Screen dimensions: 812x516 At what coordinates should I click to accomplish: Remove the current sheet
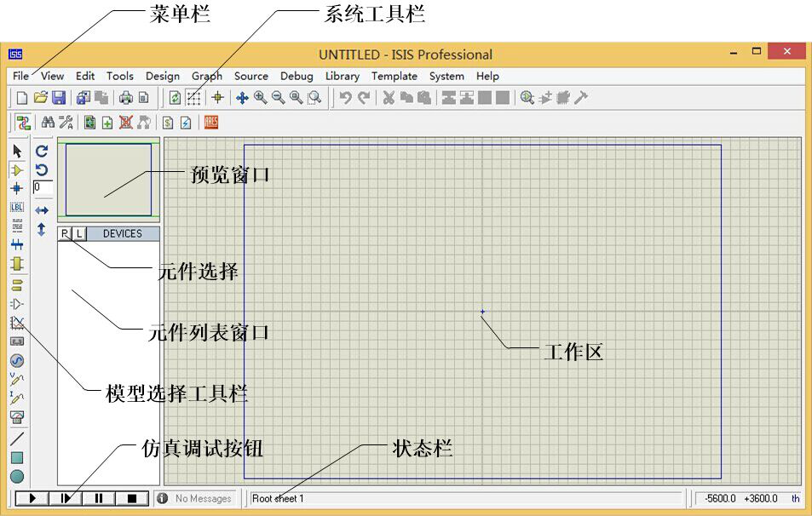126,123
